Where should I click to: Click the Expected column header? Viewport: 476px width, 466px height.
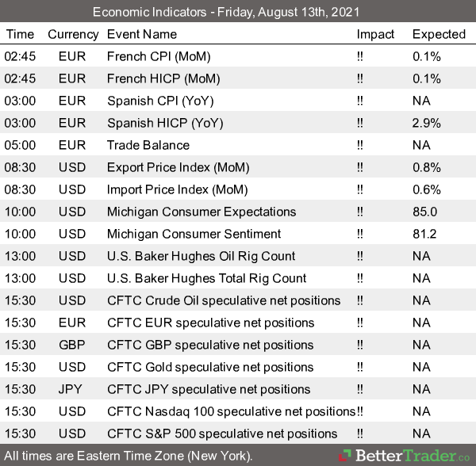439,34
